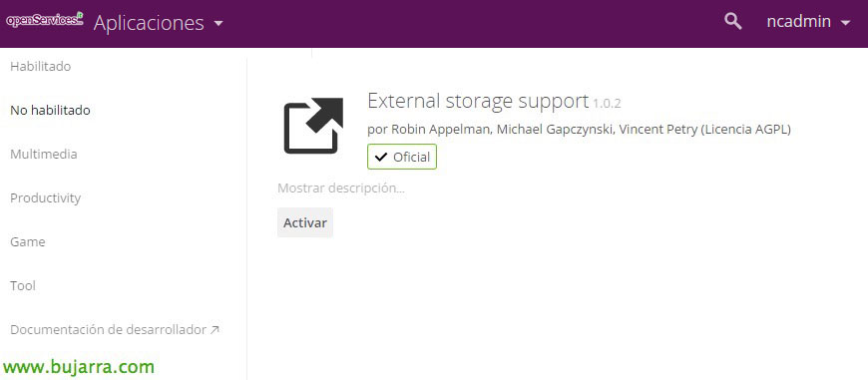Activate External storage support with Activar
Viewport: 868px width, 380px height.
(305, 222)
